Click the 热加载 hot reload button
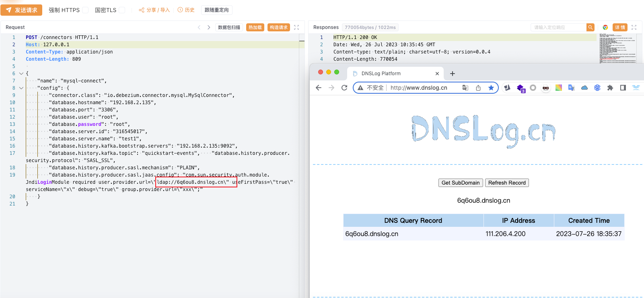The height and width of the screenshot is (298, 644). [x=255, y=27]
